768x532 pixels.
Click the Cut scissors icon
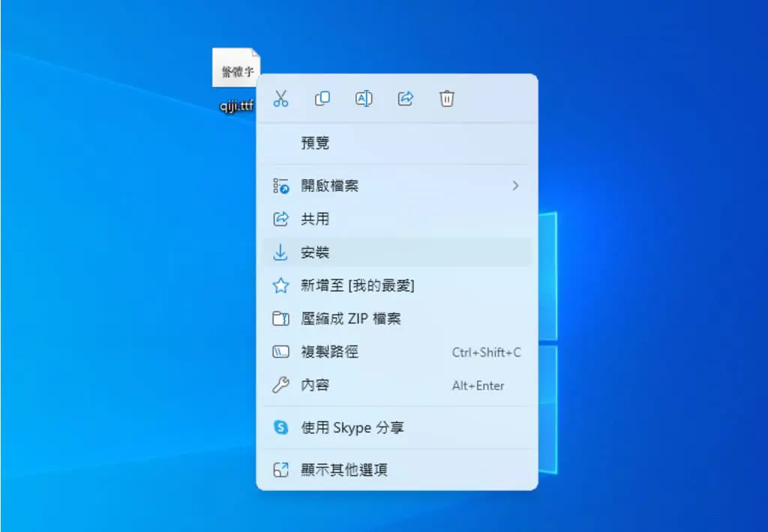coord(280,98)
